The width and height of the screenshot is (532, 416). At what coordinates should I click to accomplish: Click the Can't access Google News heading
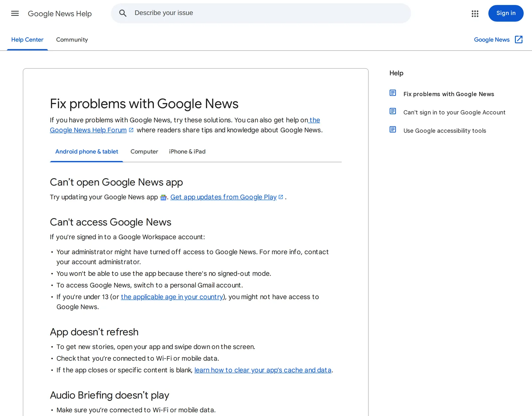click(110, 222)
